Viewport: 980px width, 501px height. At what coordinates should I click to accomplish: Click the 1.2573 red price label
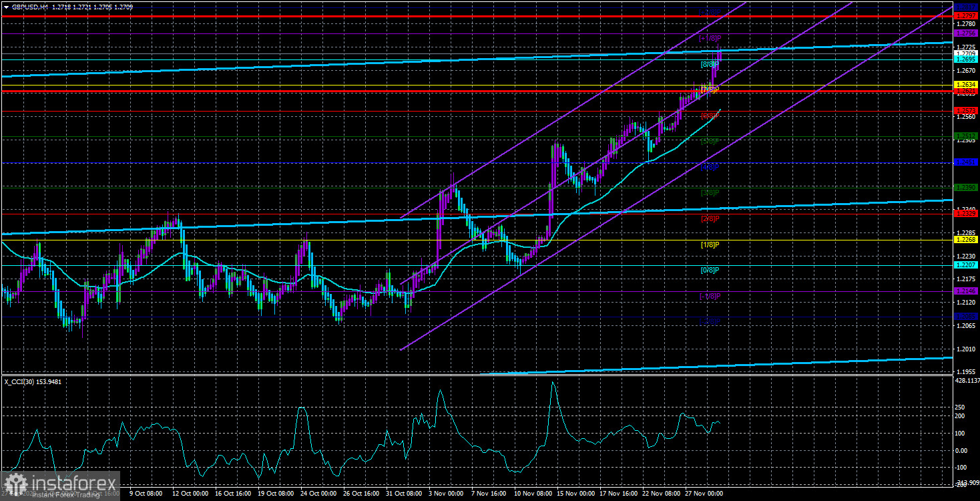(966, 110)
